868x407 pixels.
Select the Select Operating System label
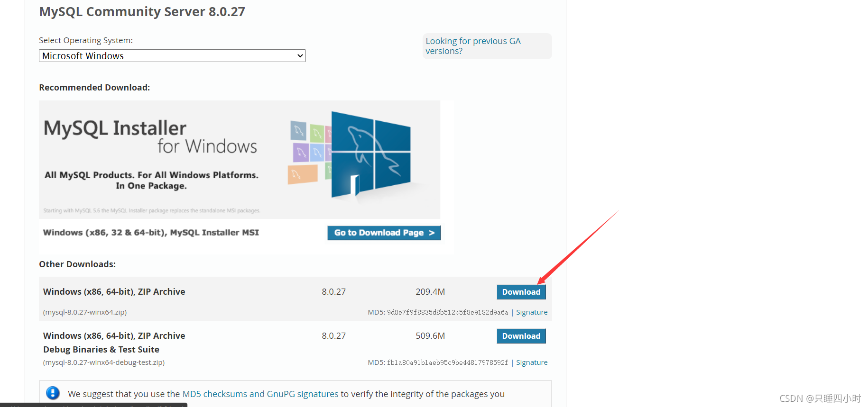tap(86, 40)
